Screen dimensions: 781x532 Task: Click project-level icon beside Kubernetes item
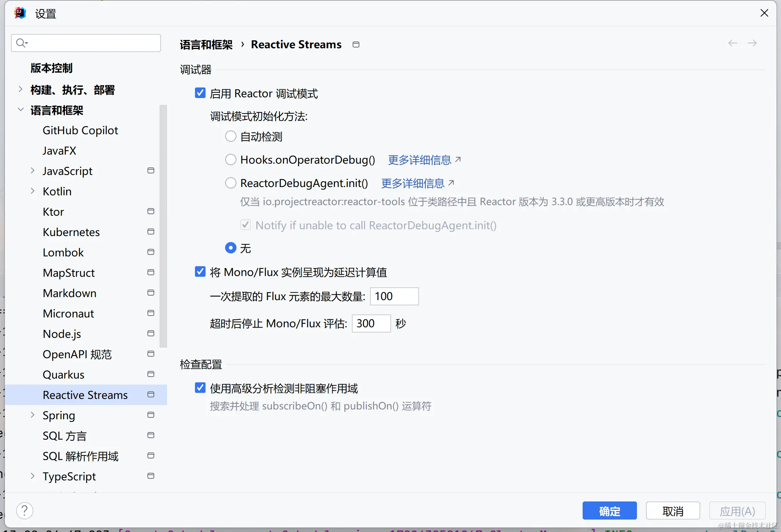click(151, 232)
